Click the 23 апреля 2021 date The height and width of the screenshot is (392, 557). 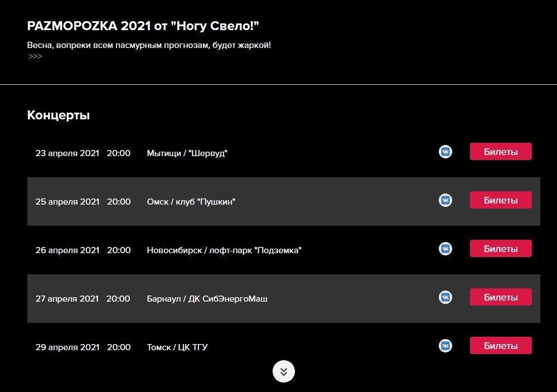67,153
